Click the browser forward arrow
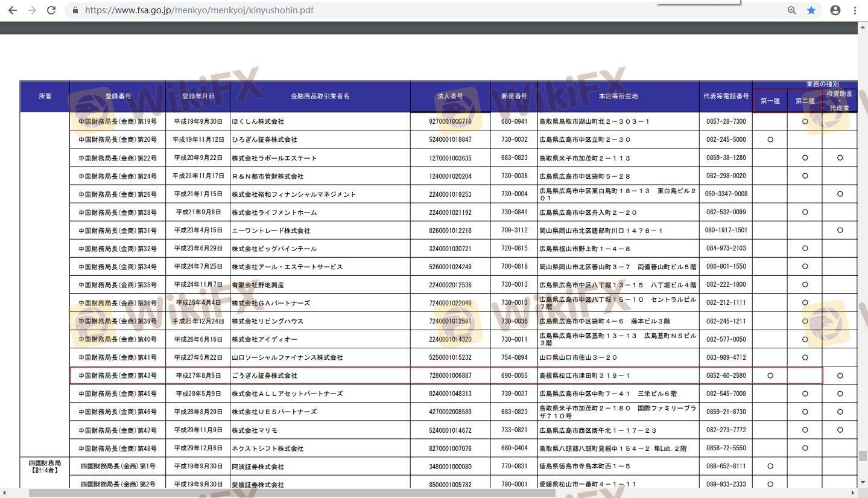868x498 pixels. 32,10
